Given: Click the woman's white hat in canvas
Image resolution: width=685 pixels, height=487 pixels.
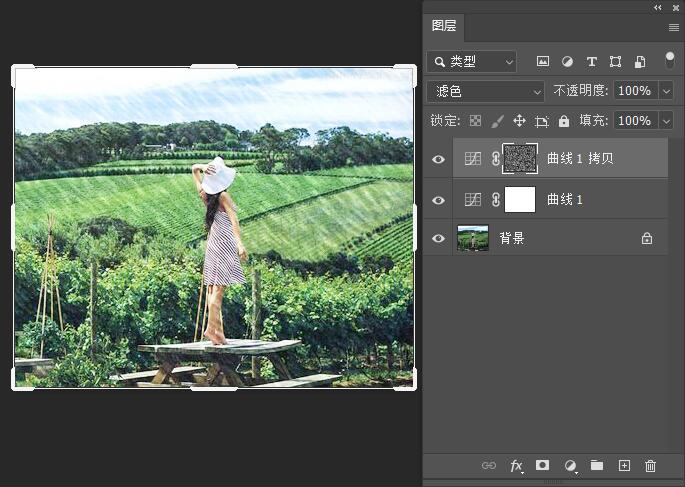Looking at the screenshot, I should tap(218, 176).
